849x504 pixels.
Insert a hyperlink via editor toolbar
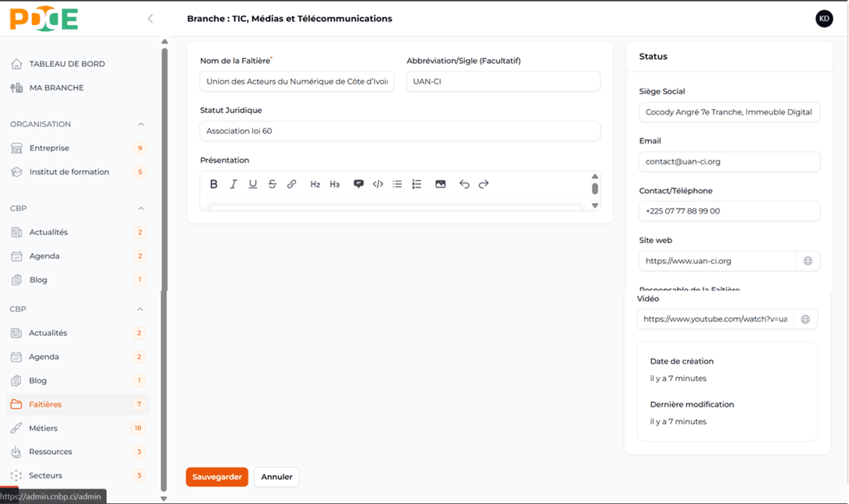tap(291, 185)
